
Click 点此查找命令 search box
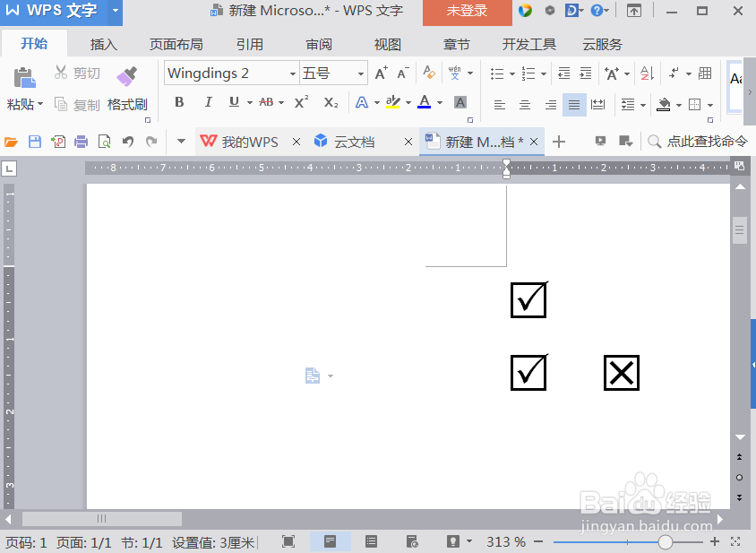pos(697,142)
